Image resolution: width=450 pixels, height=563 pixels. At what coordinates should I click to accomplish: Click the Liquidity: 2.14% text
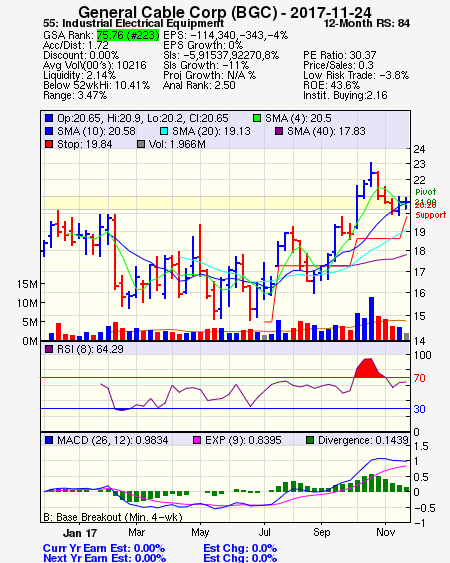(79, 75)
